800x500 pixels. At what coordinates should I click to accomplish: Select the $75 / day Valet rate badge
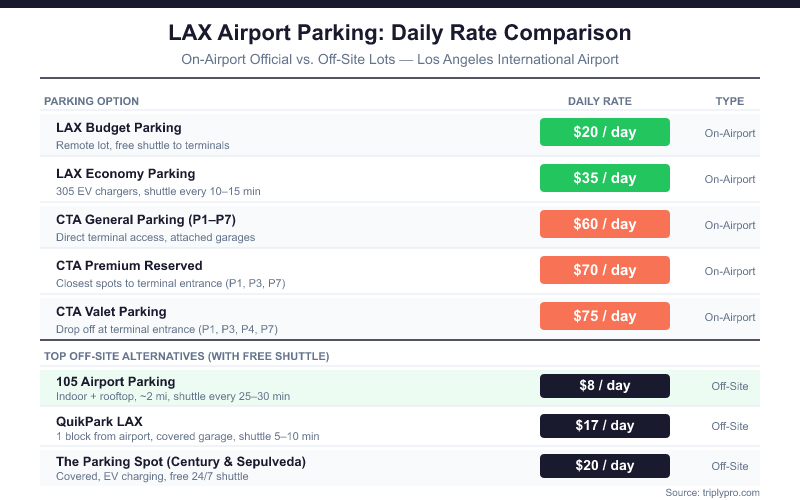click(x=604, y=316)
